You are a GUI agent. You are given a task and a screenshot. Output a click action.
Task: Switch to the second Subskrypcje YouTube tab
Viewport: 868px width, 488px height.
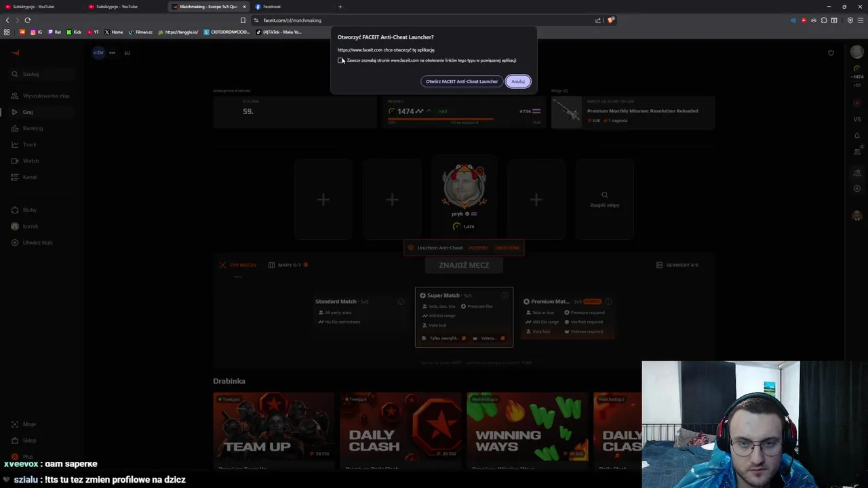coord(124,7)
